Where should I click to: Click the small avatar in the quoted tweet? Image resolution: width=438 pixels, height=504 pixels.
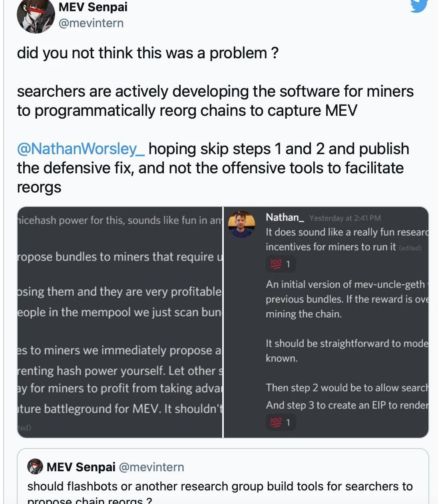tap(35, 466)
